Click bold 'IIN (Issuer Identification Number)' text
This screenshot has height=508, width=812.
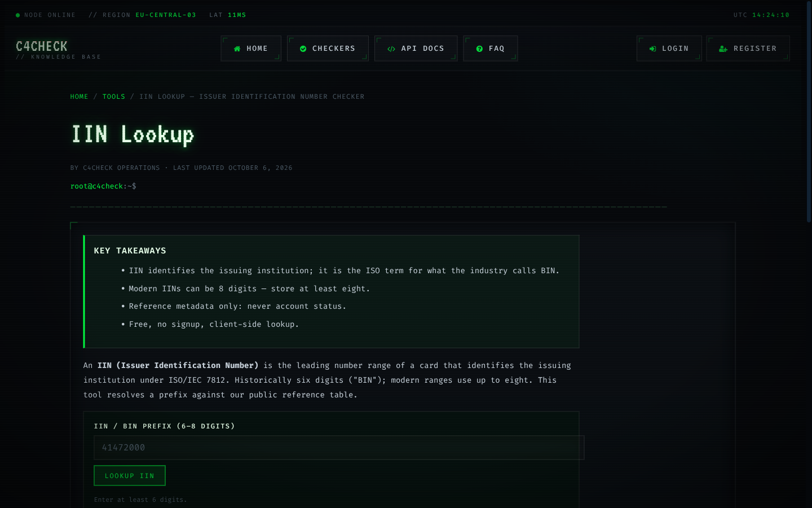(x=178, y=365)
